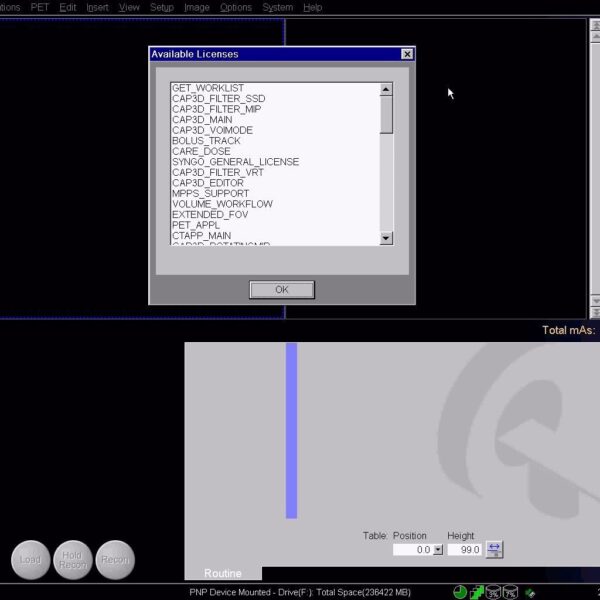Open the Help menu
The height and width of the screenshot is (600, 600).
312,7
